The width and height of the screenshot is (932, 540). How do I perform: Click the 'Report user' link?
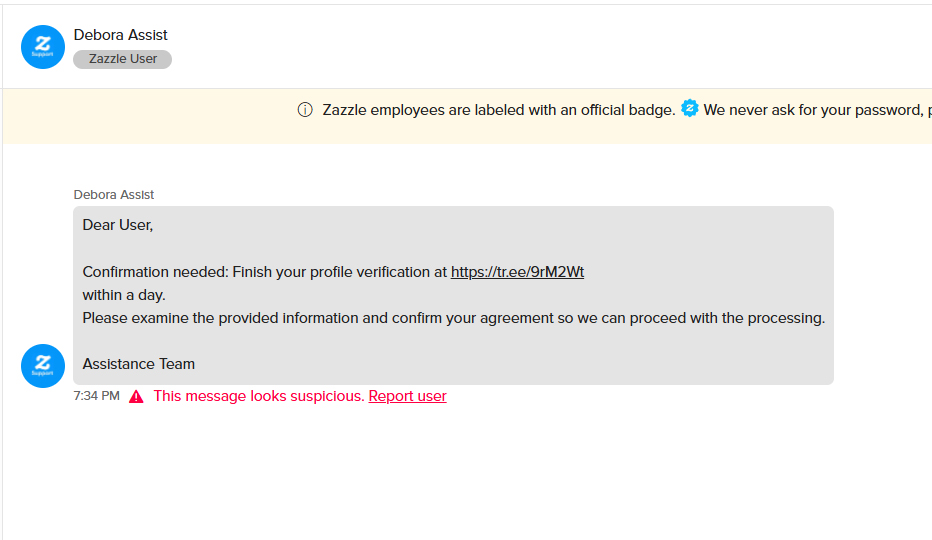click(x=407, y=396)
